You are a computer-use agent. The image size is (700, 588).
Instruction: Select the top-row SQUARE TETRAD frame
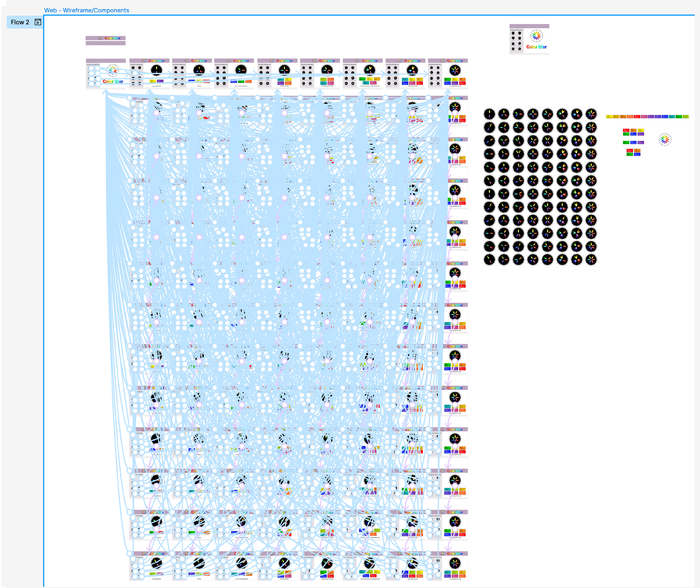point(277,74)
